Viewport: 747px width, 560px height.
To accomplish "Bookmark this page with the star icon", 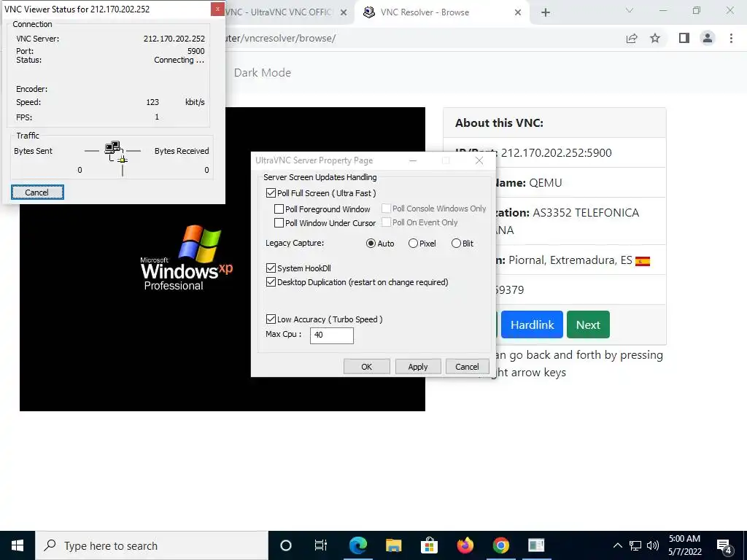I will [x=655, y=38].
